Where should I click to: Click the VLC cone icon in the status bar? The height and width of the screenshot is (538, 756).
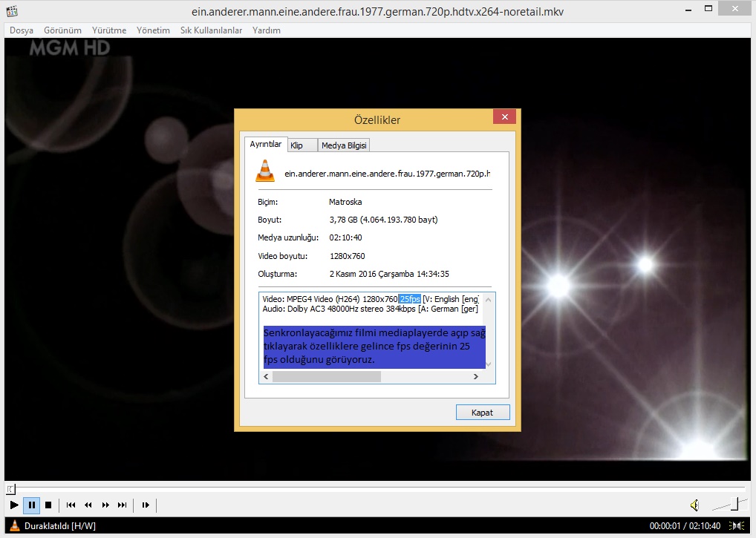15,526
